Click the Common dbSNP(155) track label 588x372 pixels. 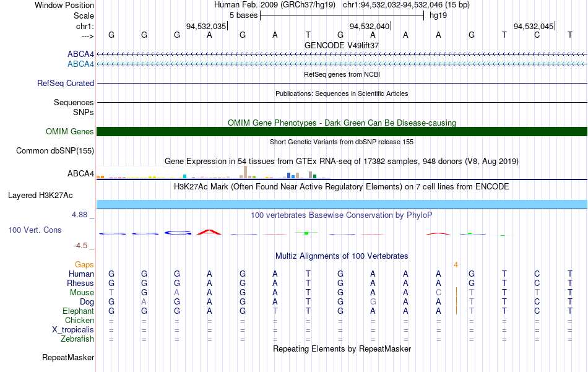tap(54, 151)
